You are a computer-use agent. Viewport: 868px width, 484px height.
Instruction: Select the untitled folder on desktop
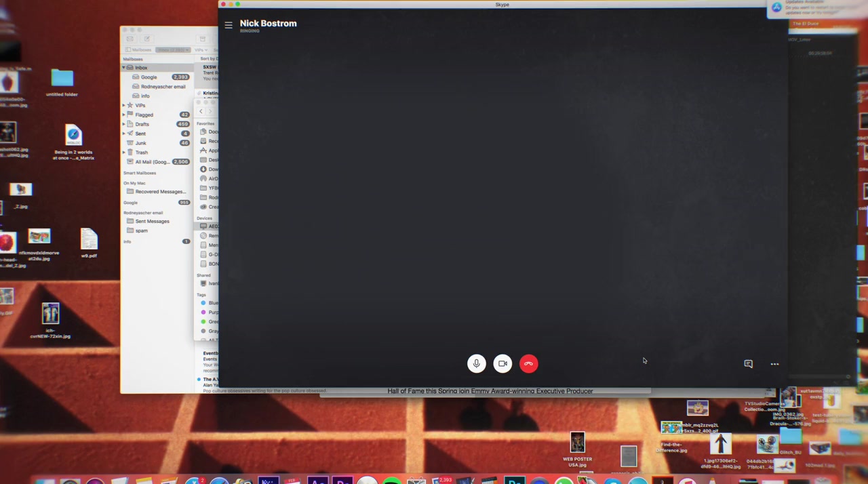click(62, 80)
